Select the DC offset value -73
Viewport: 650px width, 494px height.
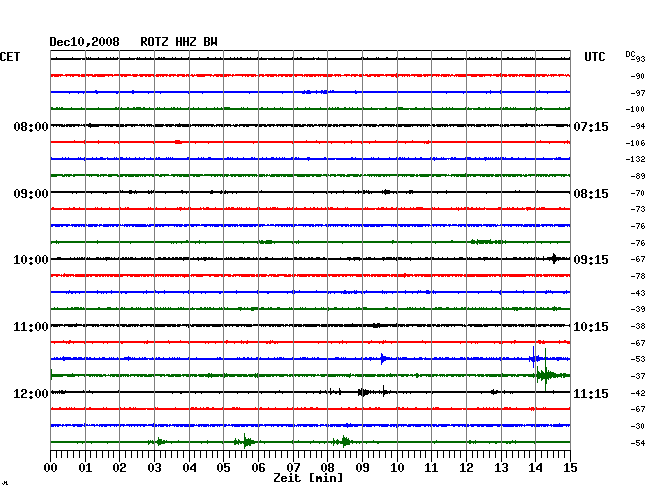point(638,209)
